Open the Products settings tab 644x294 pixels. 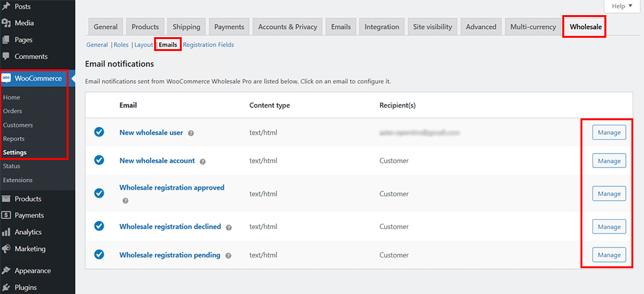point(145,26)
